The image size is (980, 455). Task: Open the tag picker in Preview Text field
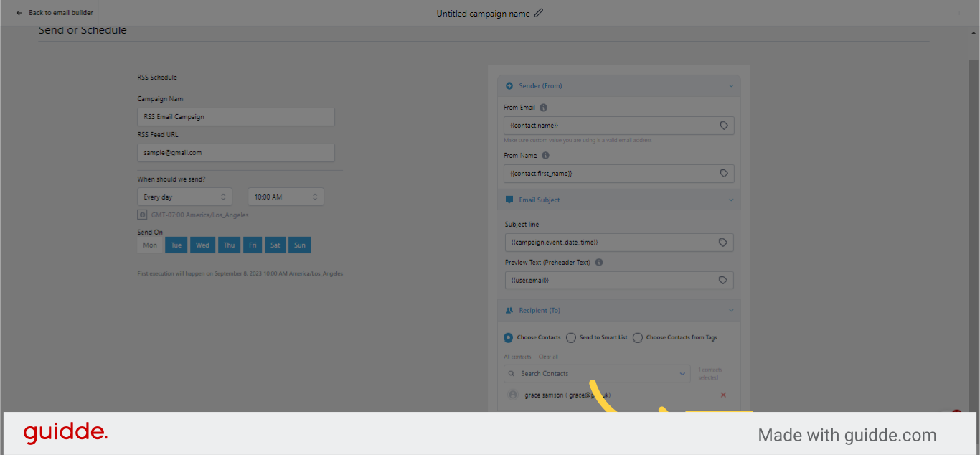point(722,280)
